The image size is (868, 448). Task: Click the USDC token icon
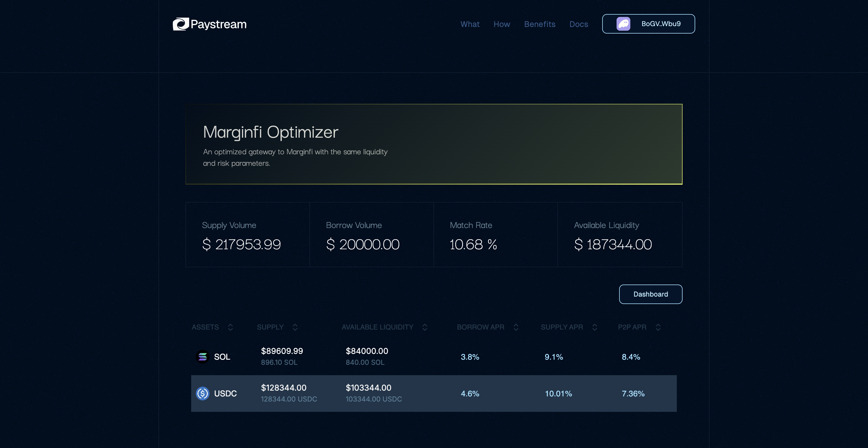[x=203, y=394]
